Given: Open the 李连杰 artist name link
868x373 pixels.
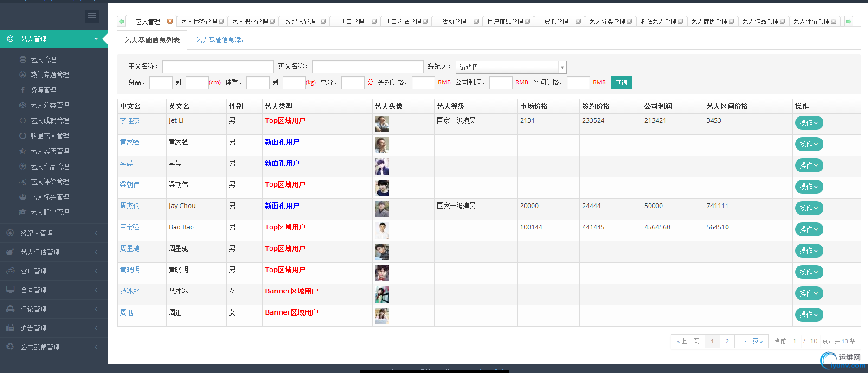Looking at the screenshot, I should 129,120.
